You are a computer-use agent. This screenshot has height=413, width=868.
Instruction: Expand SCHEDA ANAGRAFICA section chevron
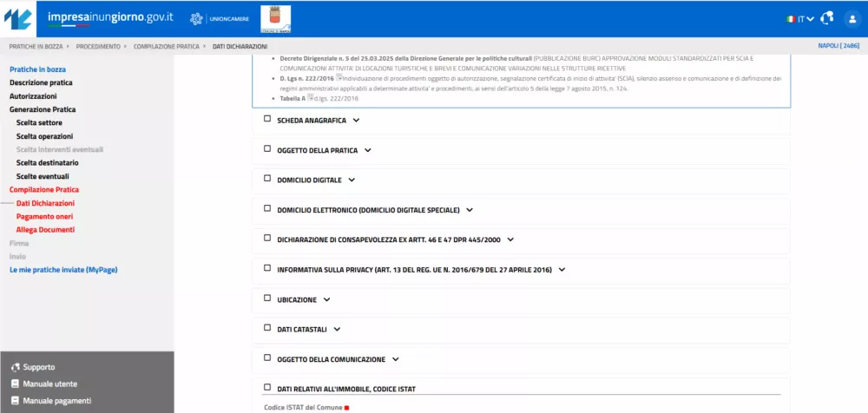pos(356,120)
